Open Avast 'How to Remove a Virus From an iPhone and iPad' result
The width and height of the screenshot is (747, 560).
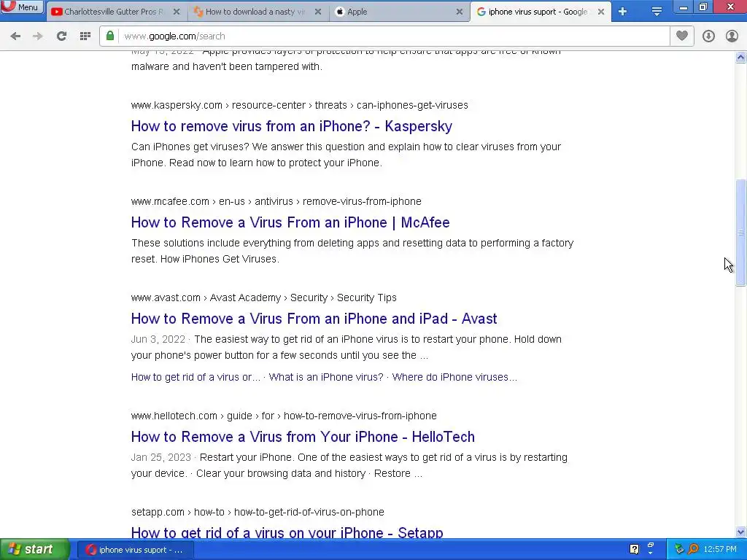coord(314,319)
